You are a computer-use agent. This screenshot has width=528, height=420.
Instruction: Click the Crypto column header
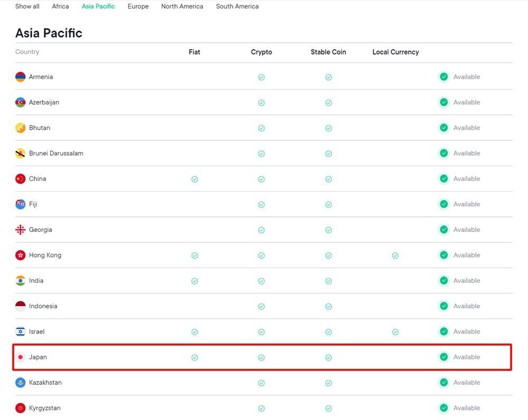pos(261,52)
